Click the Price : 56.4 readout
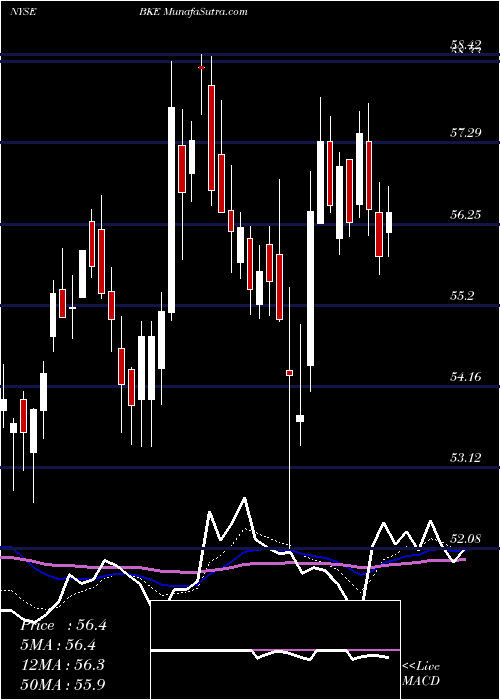This screenshot has height=700, width=500. pyautogui.click(x=63, y=625)
